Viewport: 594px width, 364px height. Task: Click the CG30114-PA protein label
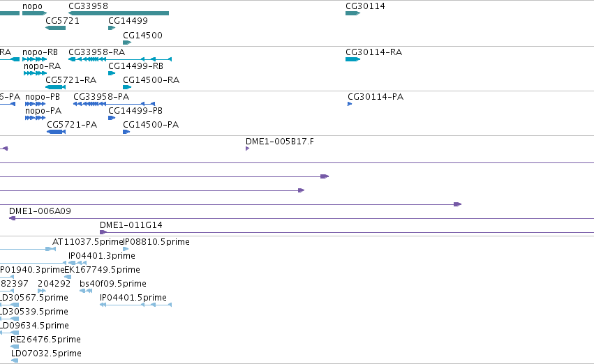[376, 96]
